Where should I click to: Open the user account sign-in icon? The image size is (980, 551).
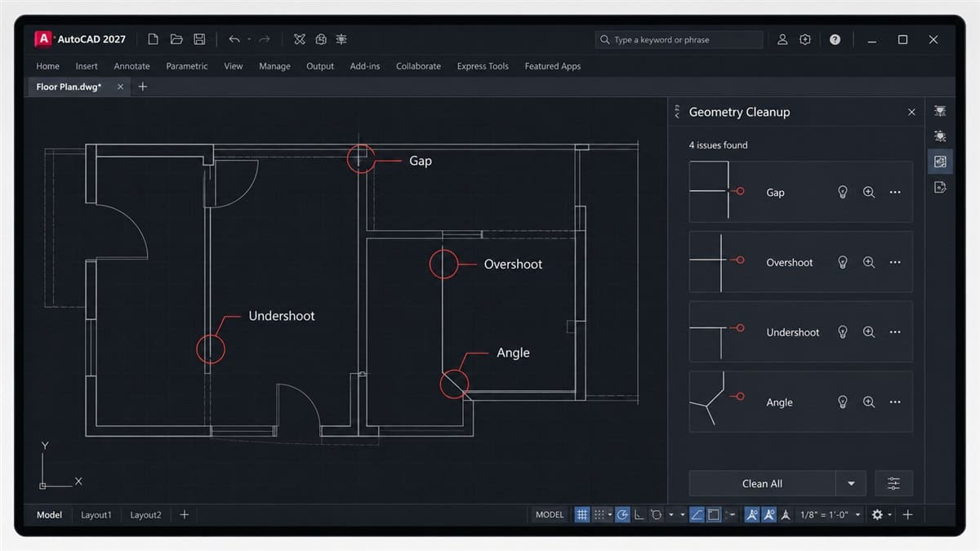click(782, 39)
